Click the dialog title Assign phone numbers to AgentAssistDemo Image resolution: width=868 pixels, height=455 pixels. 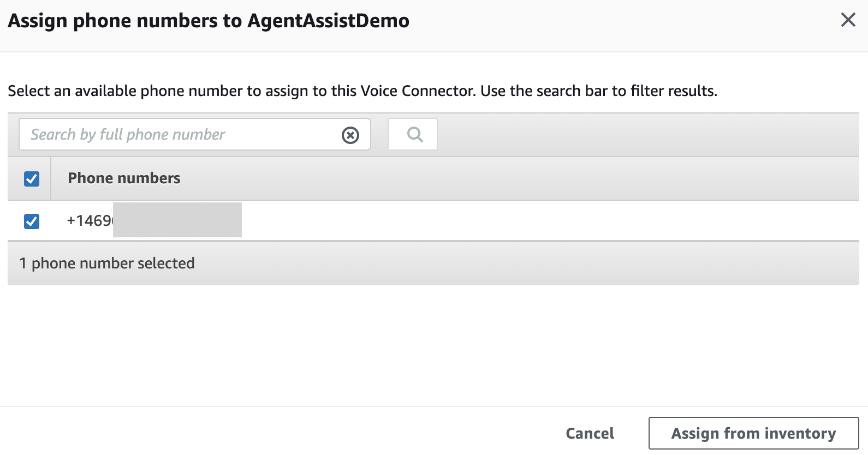click(209, 21)
